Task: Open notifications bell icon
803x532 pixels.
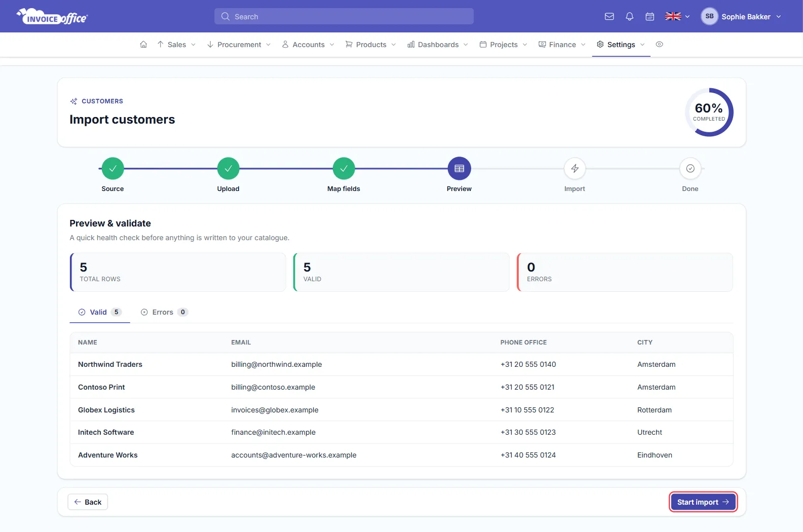Action: pos(630,17)
